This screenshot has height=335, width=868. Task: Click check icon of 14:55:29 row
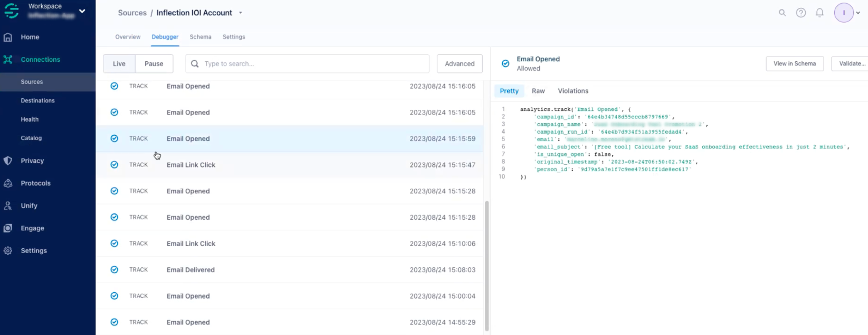[115, 322]
